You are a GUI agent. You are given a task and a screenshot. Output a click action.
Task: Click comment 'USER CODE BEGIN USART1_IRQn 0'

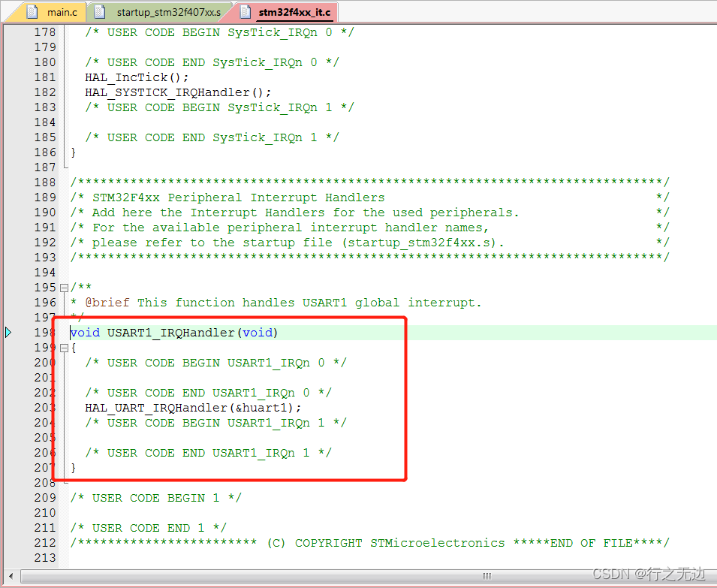215,363
